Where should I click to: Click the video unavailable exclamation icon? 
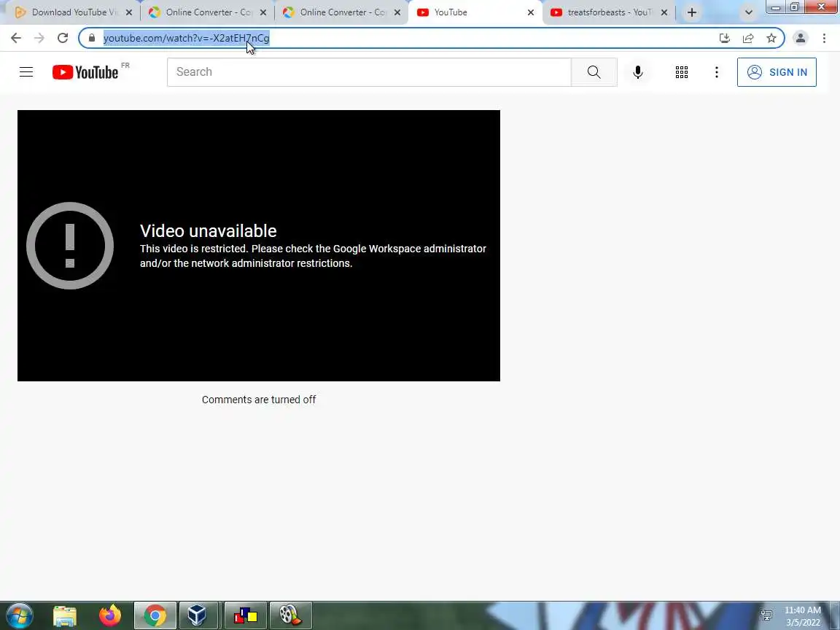click(70, 245)
